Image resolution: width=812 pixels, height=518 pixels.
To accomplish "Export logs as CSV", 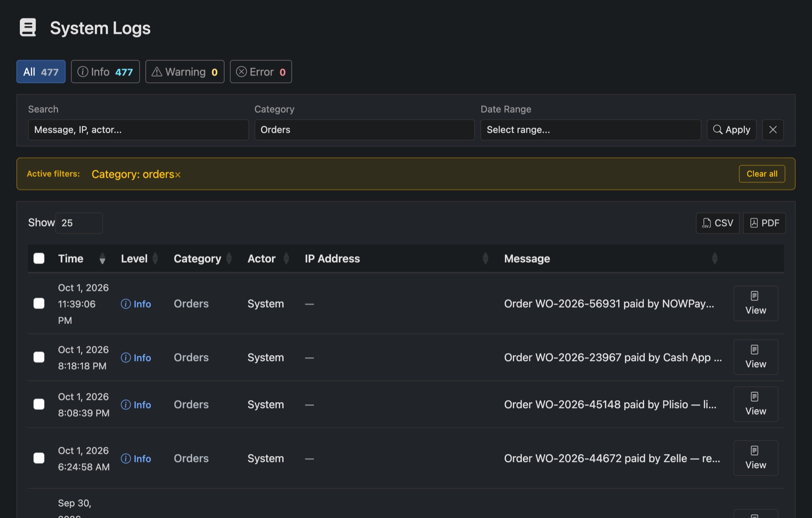I will click(718, 223).
